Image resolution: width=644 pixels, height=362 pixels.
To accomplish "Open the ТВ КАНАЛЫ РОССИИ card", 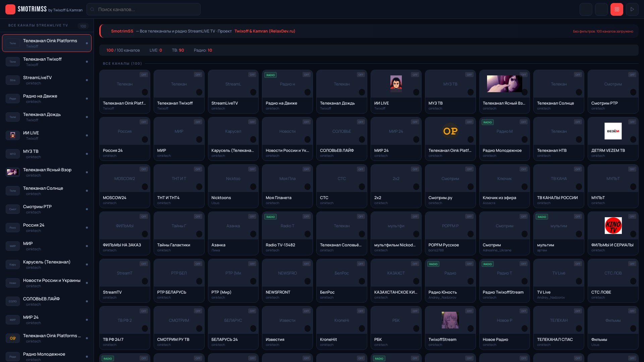I will [559, 186].
